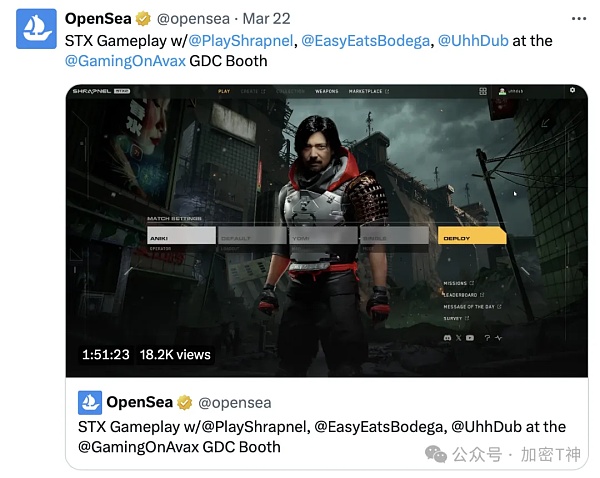The width and height of the screenshot is (600, 478).
Task: Open the @GamingOnAvax mention link
Action: (125, 61)
